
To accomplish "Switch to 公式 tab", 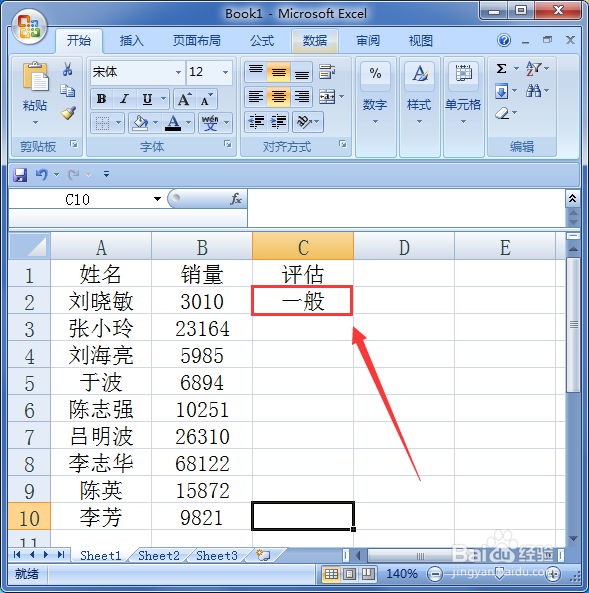I will pyautogui.click(x=261, y=40).
